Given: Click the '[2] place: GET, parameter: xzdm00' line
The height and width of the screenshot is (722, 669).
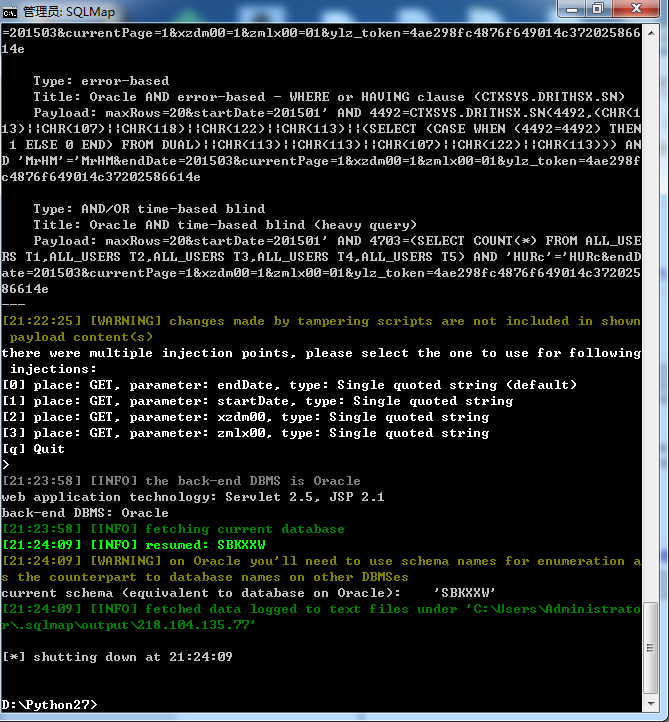Looking at the screenshot, I should click(x=245, y=417).
